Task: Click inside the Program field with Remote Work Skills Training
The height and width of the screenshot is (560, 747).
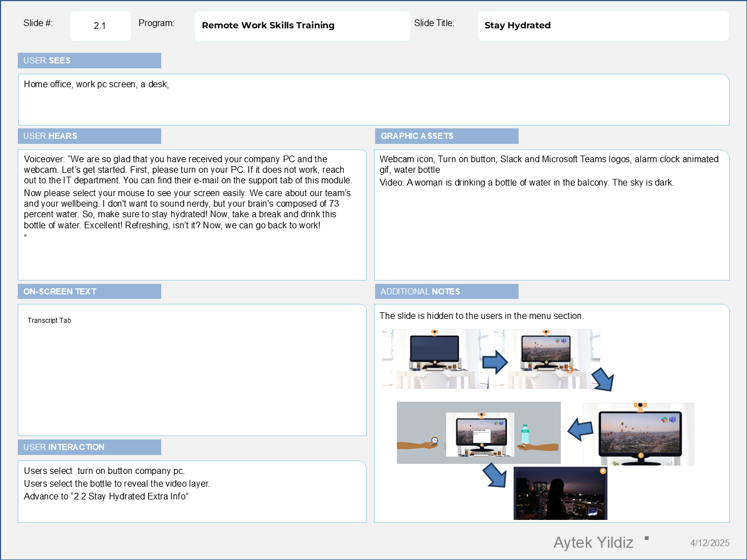Action: click(302, 26)
